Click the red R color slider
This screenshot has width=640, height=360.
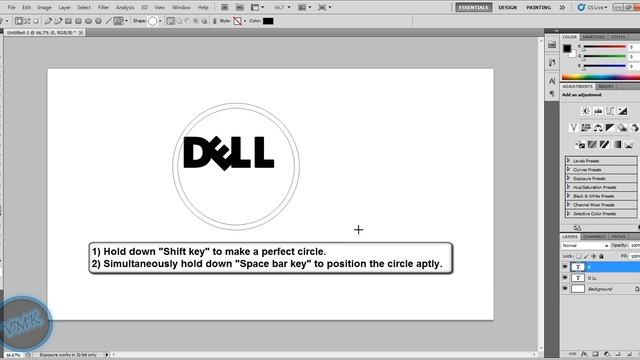(x=604, y=47)
